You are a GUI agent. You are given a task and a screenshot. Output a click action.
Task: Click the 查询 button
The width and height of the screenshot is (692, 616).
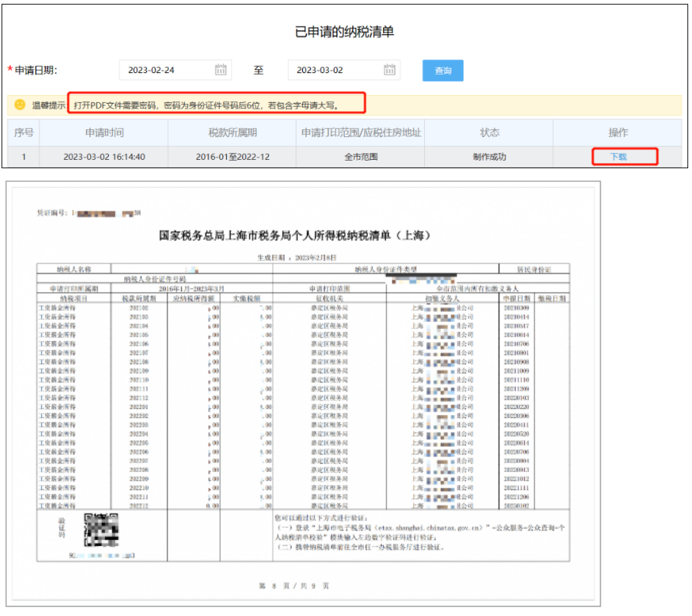click(442, 71)
